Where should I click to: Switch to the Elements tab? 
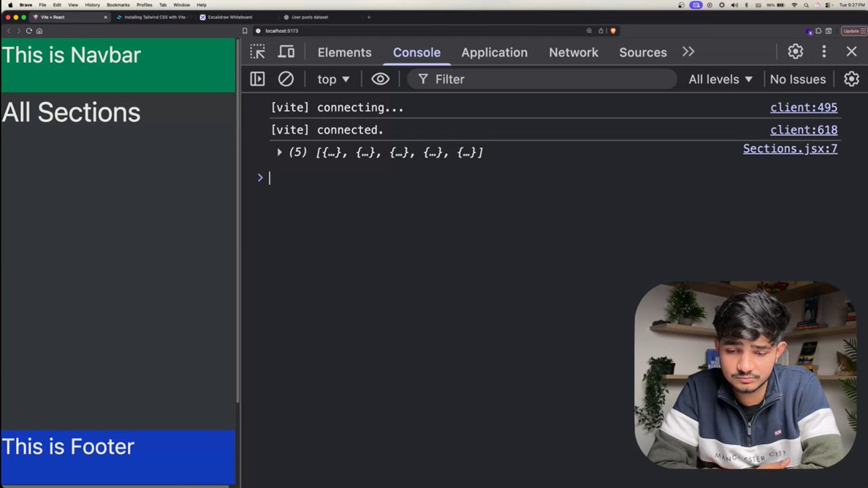tap(344, 52)
